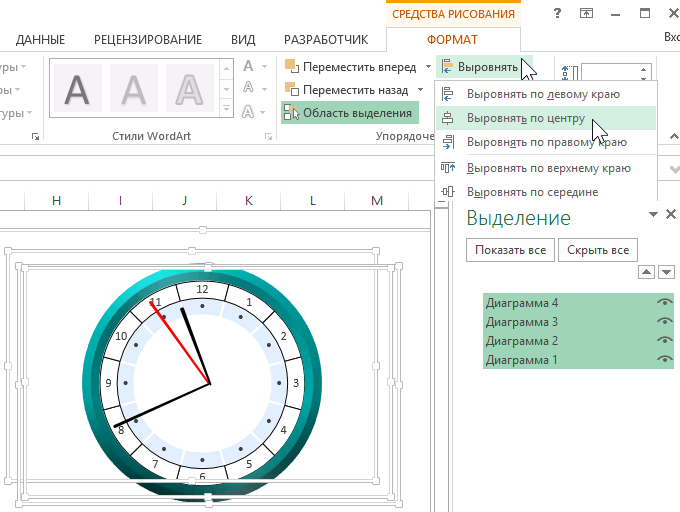Click Переместить назад button
Image resolution: width=680 pixels, height=512 pixels.
click(x=347, y=90)
